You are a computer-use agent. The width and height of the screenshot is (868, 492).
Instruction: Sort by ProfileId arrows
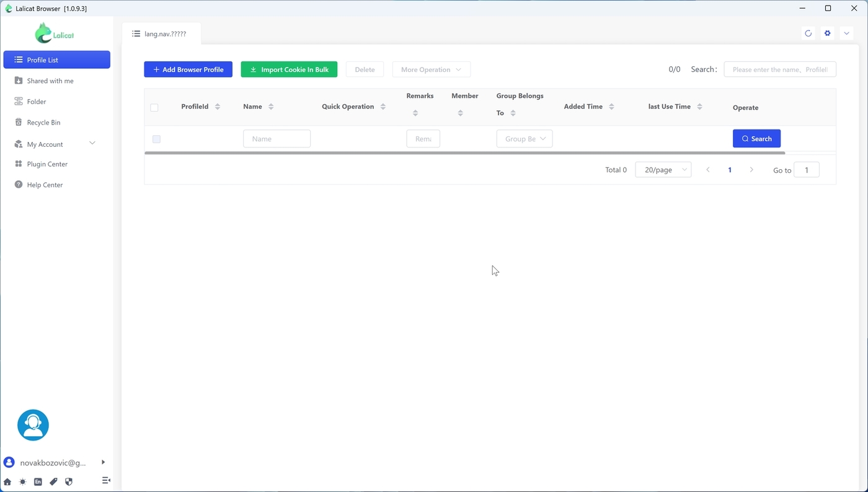218,107
